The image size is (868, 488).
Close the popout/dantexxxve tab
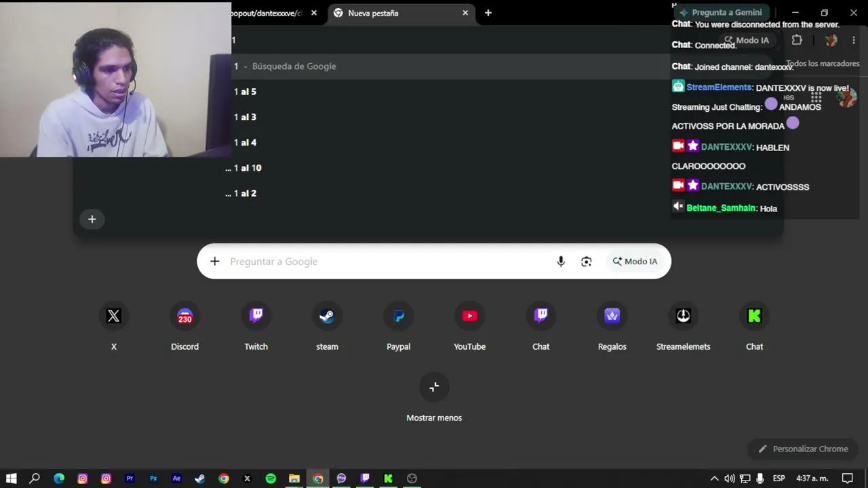314,13
